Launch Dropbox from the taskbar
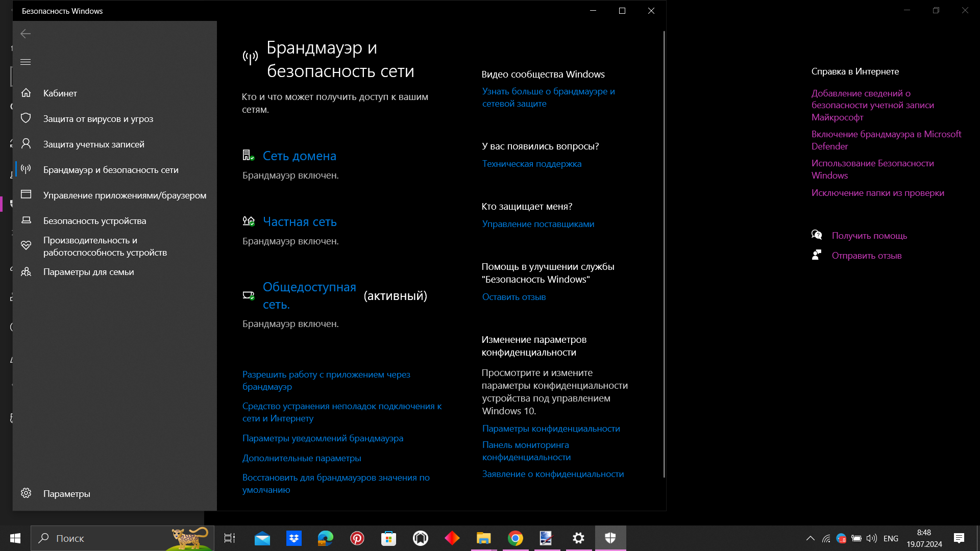980x551 pixels. tap(294, 538)
